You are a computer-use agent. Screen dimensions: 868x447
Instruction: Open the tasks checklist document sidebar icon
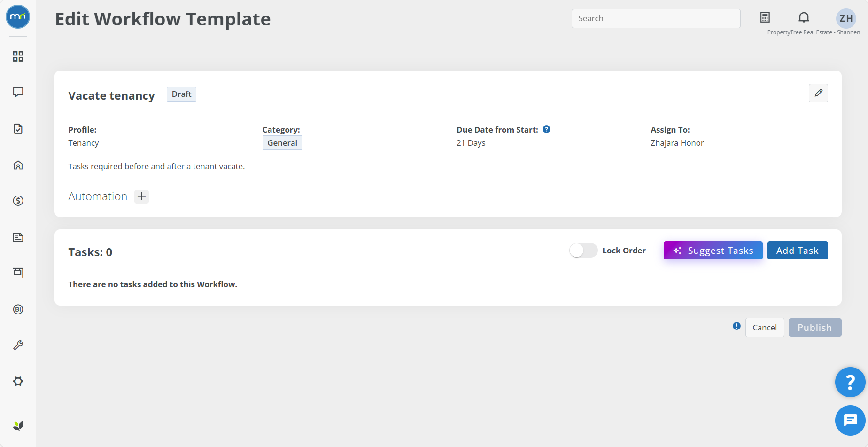18,129
